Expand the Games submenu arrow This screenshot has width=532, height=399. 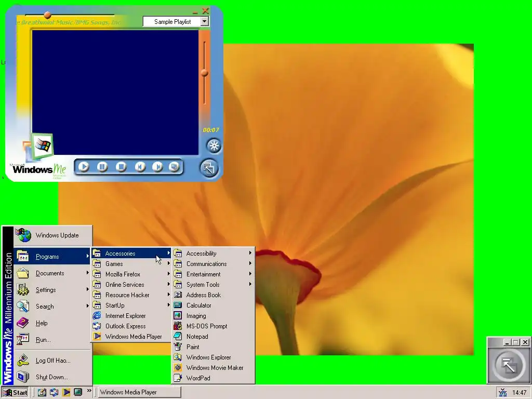tap(169, 263)
